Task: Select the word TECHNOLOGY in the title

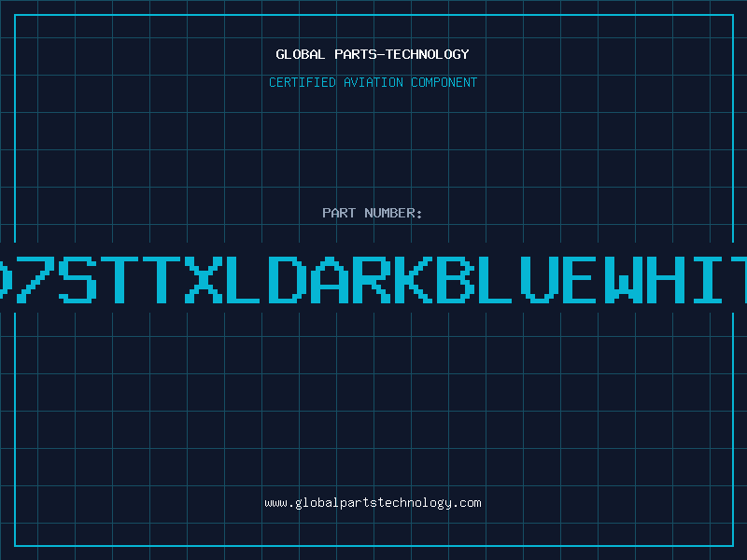Action: pos(428,54)
